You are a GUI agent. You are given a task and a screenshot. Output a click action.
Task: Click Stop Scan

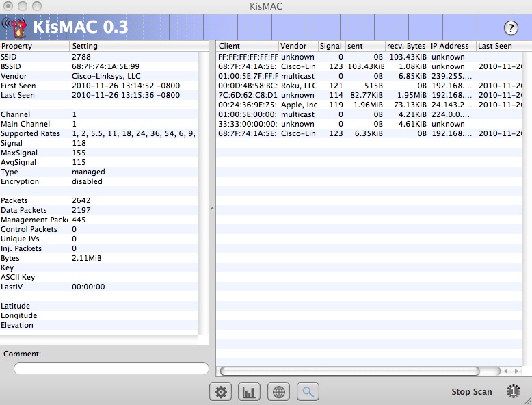click(x=472, y=392)
